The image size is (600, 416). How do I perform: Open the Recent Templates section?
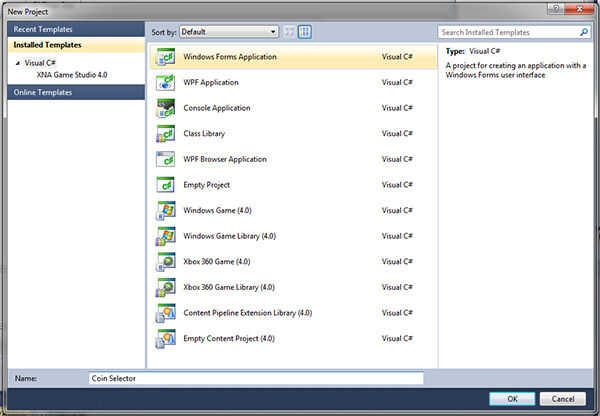tap(76, 29)
